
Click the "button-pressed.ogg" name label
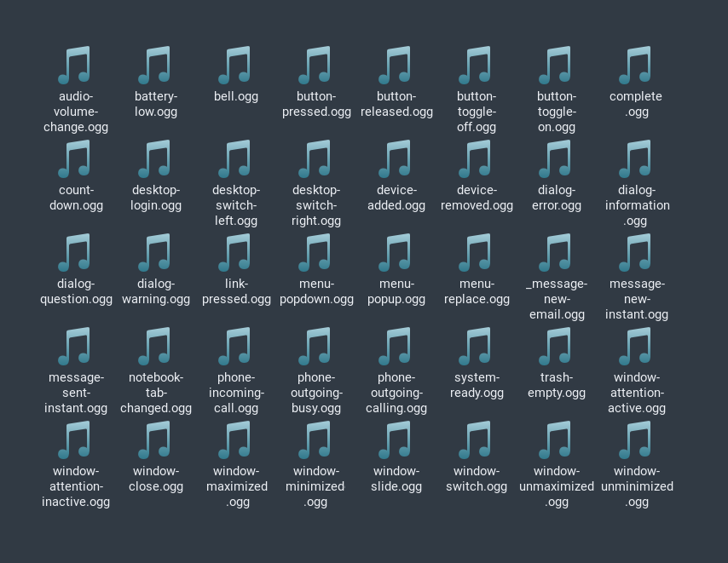(x=316, y=104)
